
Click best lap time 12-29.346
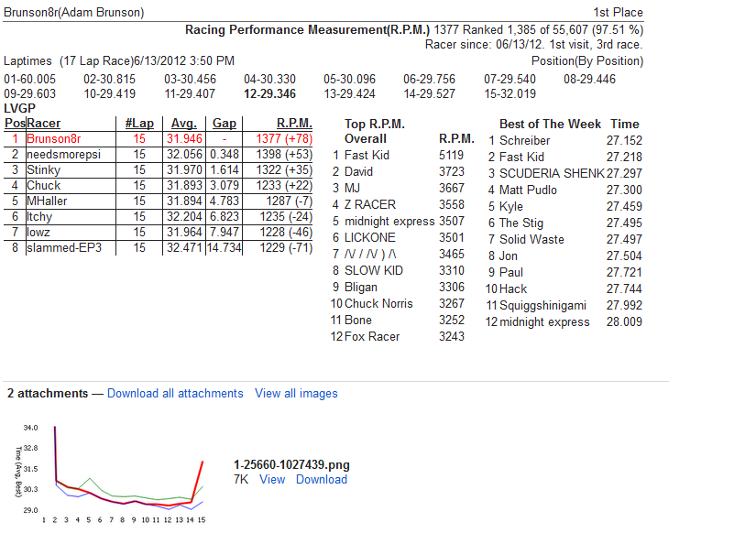coord(269,94)
